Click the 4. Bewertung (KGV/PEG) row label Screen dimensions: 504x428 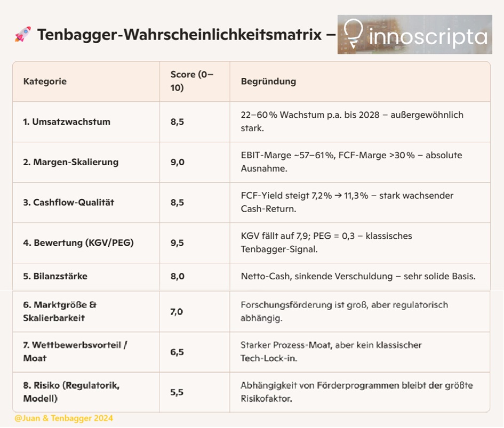point(78,243)
